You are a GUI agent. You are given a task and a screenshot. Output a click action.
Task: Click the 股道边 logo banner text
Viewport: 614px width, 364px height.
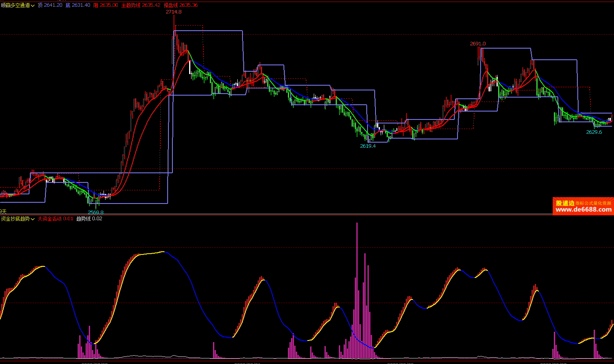click(565, 203)
